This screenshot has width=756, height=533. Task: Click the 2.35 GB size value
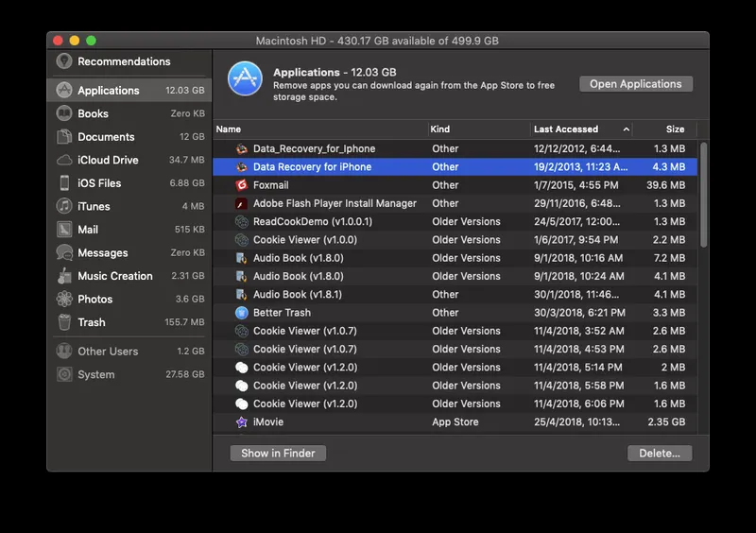(x=666, y=422)
